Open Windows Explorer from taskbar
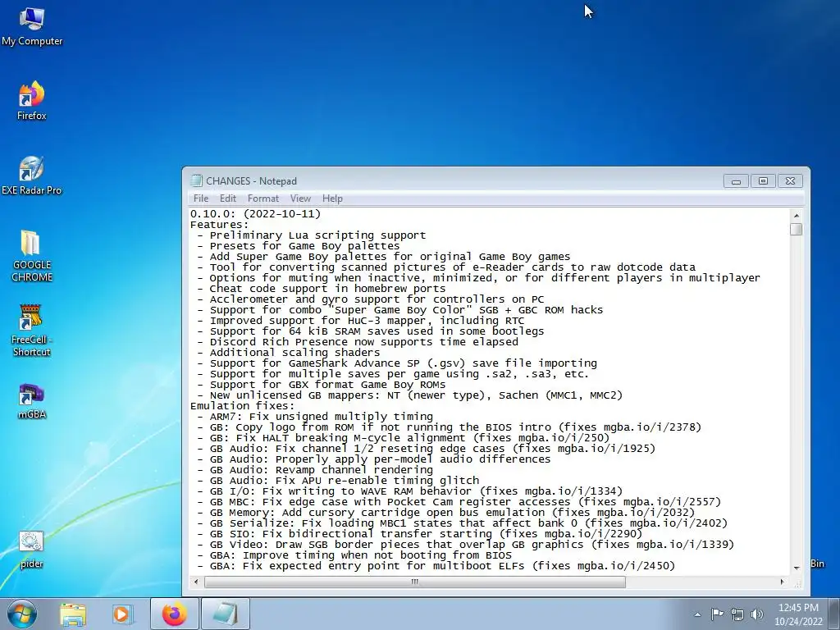840x630 pixels. point(73,614)
